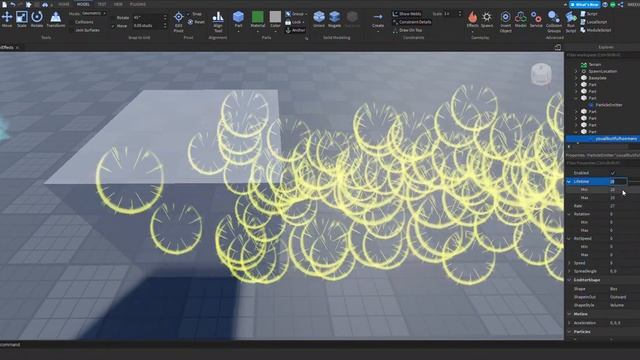This screenshot has width=640, height=360.
Task: Toggle Constraint Details
Action: click(411, 22)
